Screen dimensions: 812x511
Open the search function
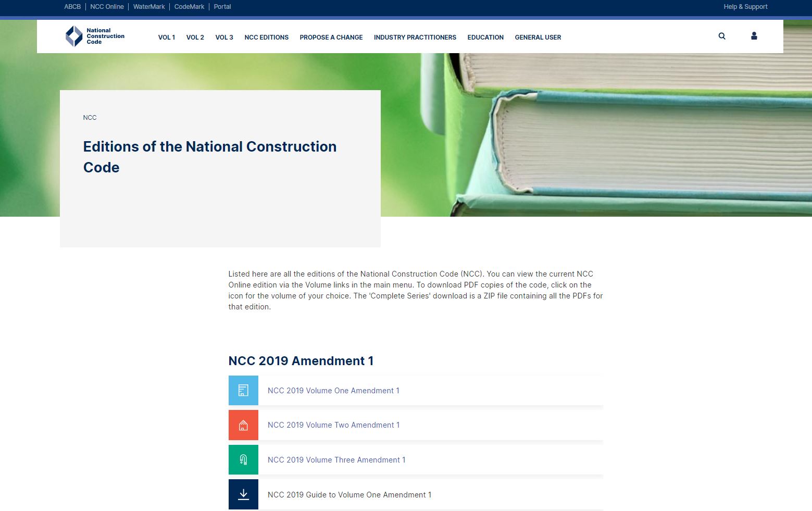[x=721, y=36]
